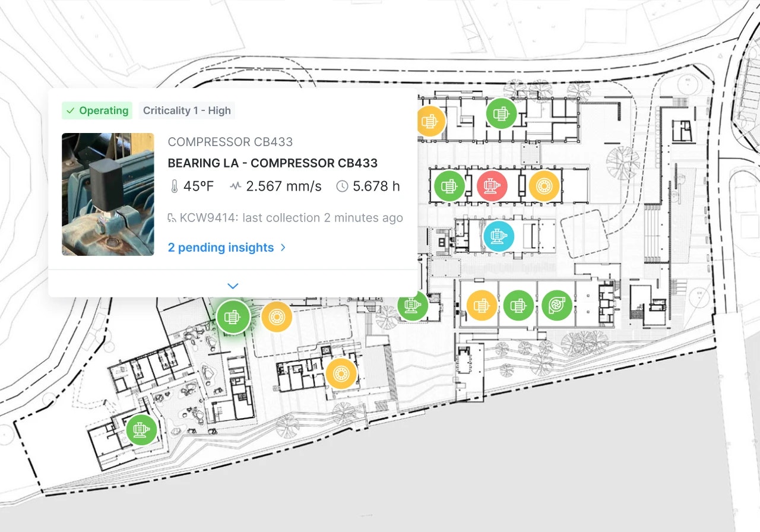
Task: Expand the asset card with down chevron
Action: click(x=233, y=286)
